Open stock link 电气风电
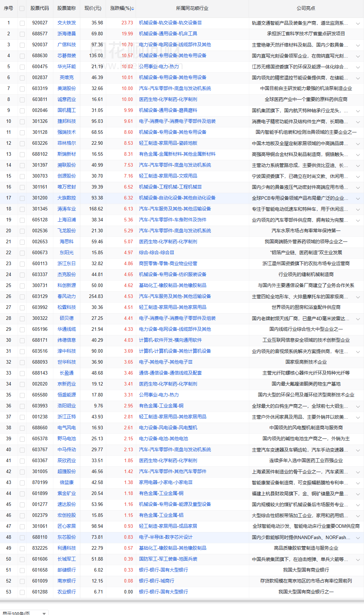 67,428
